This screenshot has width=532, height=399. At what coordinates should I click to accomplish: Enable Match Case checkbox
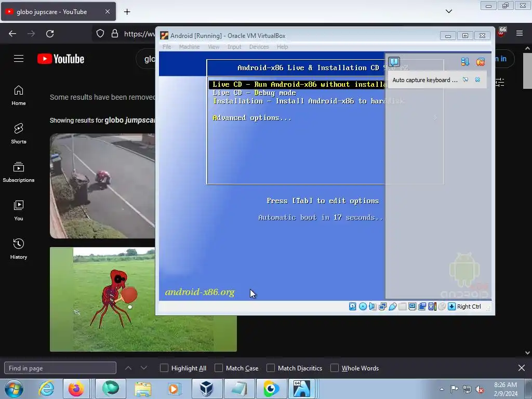coord(219,368)
